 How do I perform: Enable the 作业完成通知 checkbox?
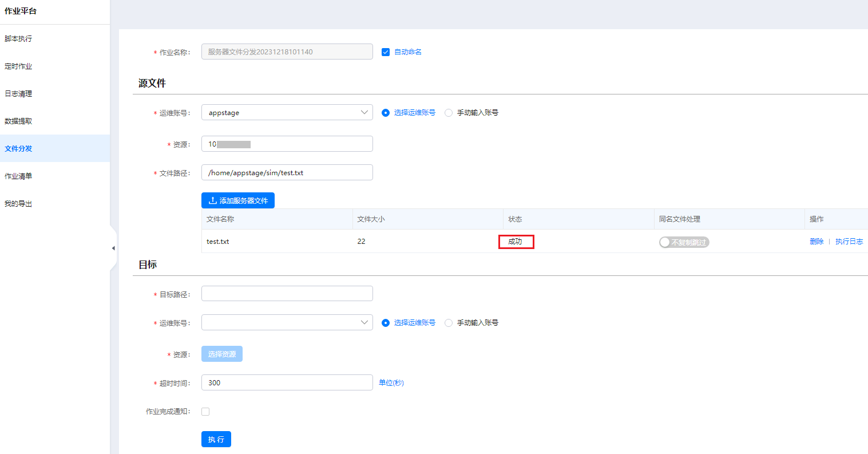[x=205, y=412]
